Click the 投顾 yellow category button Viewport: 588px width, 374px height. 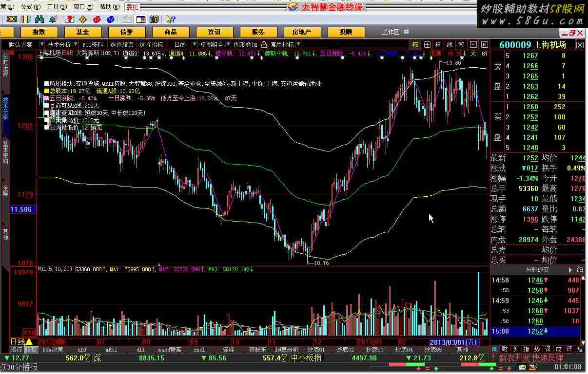point(346,32)
